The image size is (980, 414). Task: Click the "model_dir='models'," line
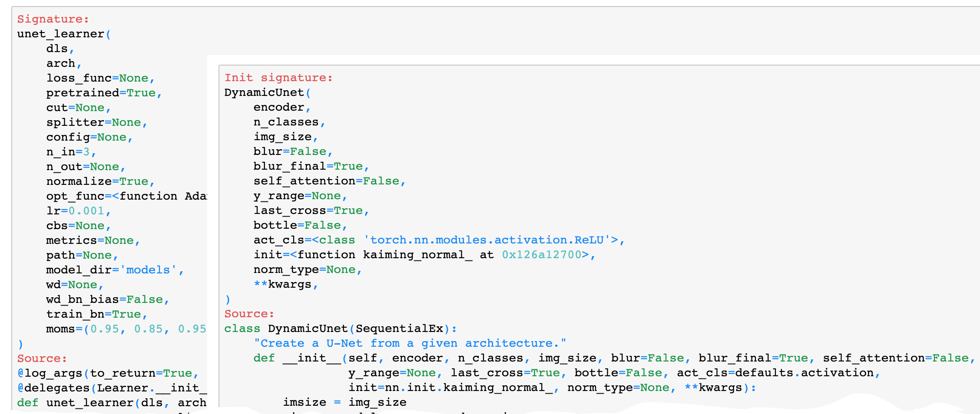pos(115,270)
